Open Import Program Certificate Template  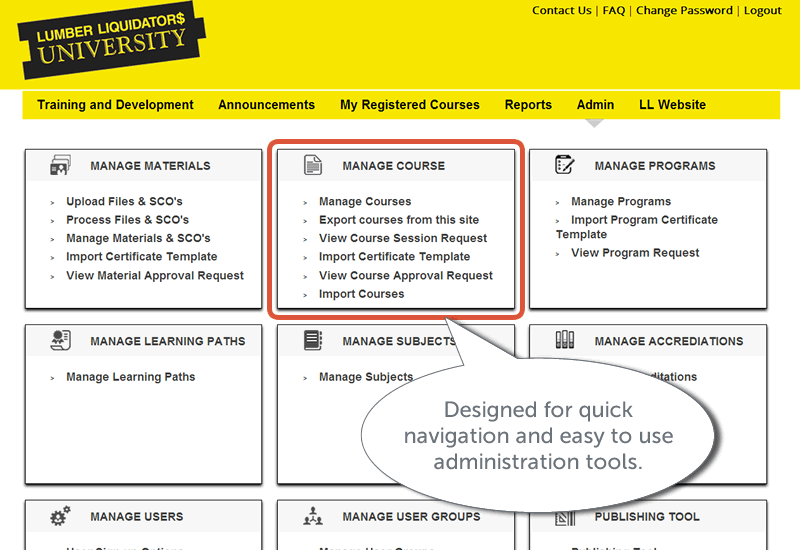[x=637, y=227]
